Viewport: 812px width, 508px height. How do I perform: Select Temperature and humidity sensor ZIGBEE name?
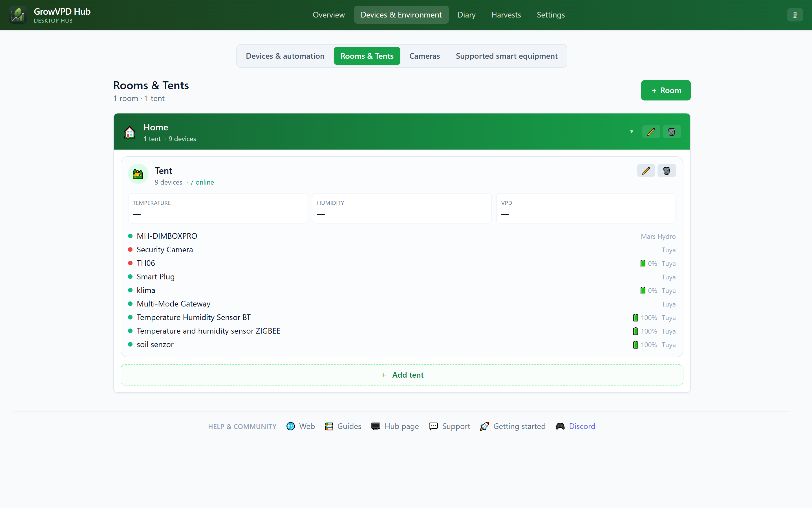point(208,331)
